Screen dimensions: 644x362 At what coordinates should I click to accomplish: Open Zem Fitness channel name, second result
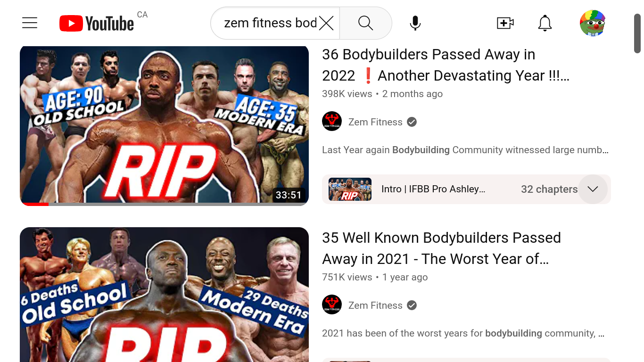coord(375,305)
